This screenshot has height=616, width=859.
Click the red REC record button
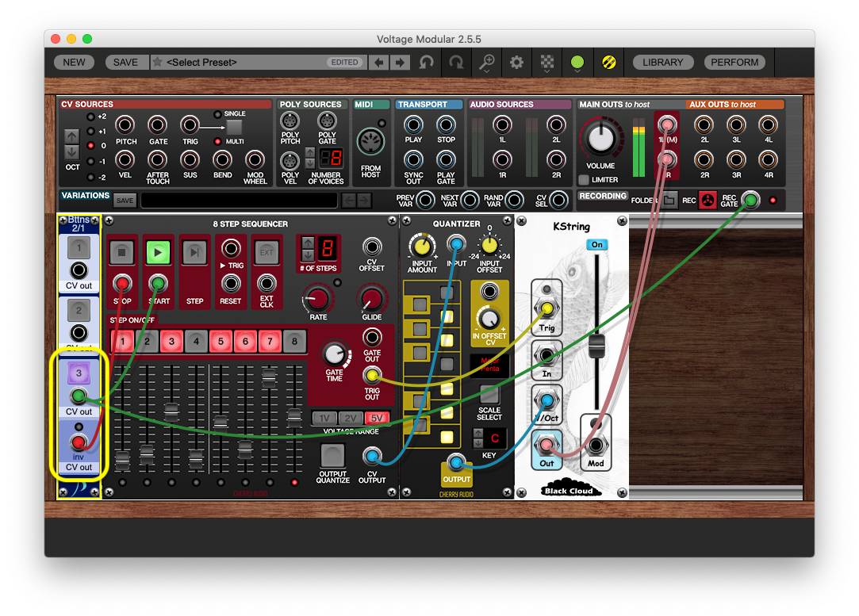tap(708, 201)
